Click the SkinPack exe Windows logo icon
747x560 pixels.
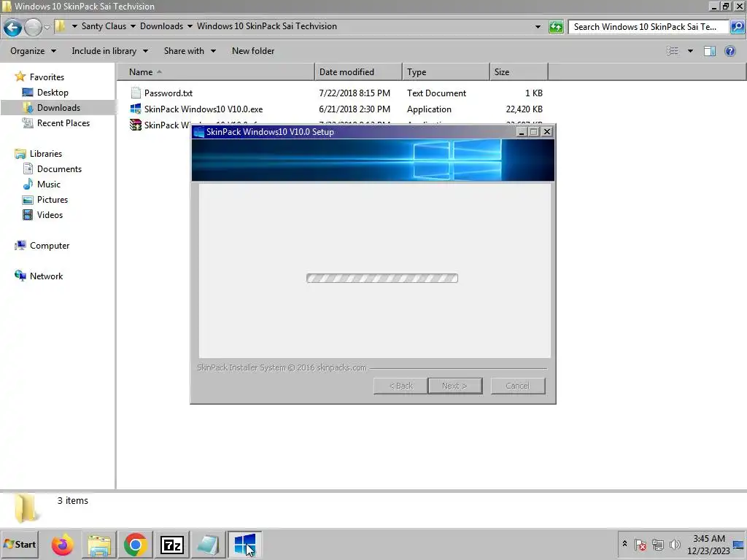point(136,109)
